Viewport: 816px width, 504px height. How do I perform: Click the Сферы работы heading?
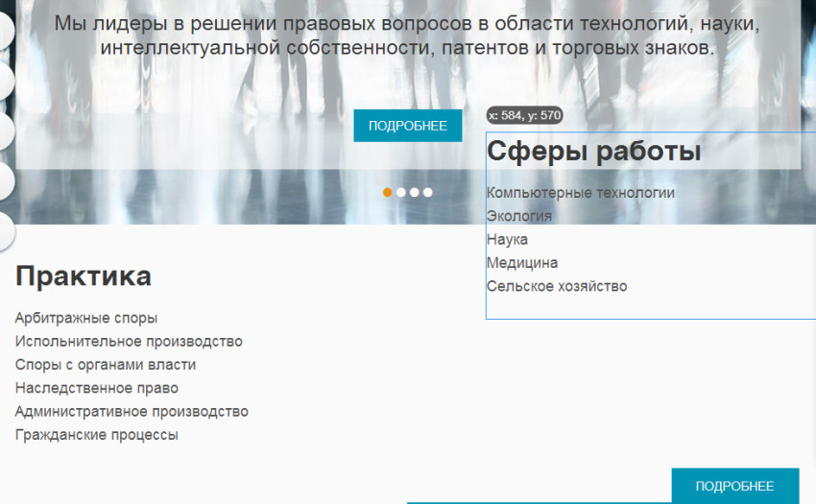click(x=593, y=152)
